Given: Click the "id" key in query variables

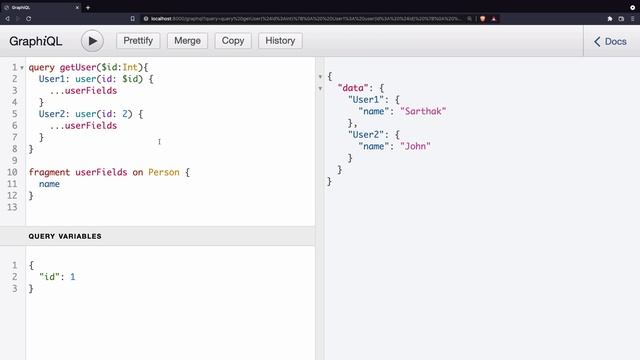Looking at the screenshot, I should (49, 277).
